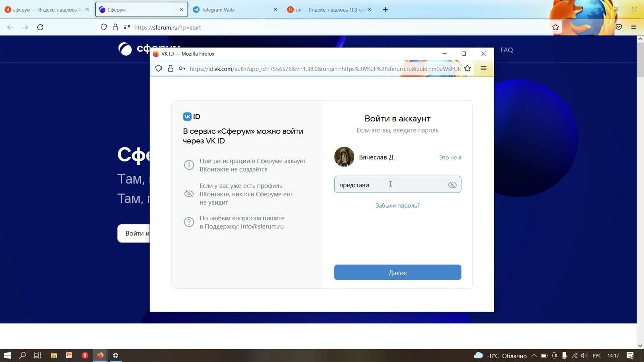
Task: Select the Сферум browser tab
Action: pyautogui.click(x=141, y=9)
